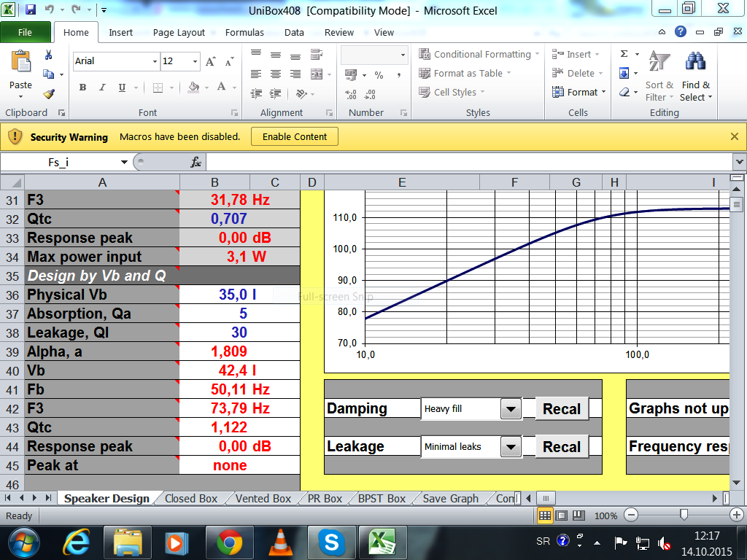Open the Cells Format menu
The height and width of the screenshot is (560, 747).
coord(578,93)
